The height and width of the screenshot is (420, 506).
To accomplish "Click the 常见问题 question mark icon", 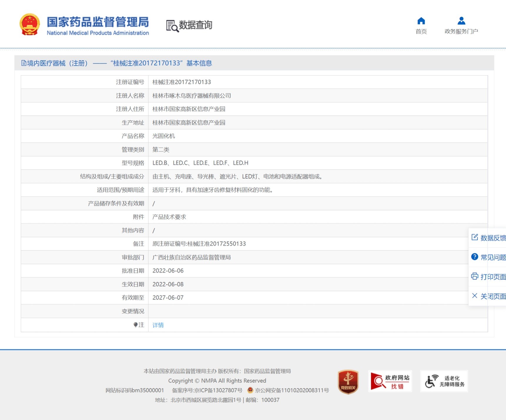I will pos(475,257).
